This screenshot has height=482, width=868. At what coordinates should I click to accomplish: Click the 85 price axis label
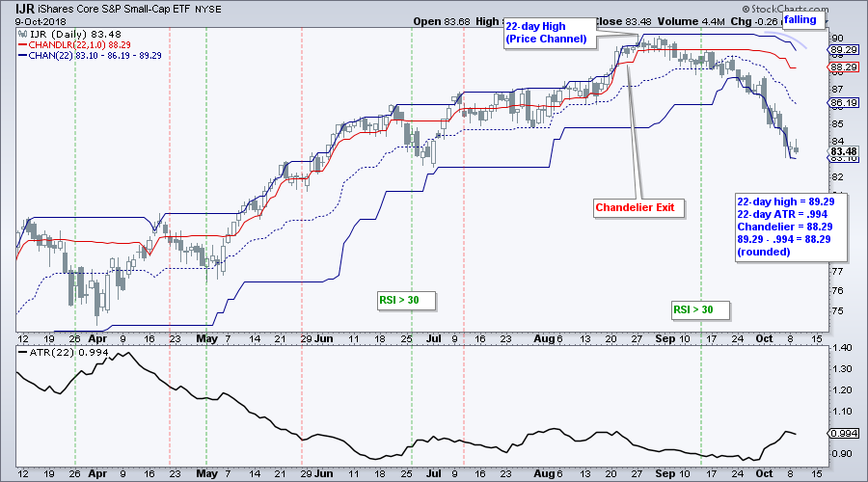837,124
